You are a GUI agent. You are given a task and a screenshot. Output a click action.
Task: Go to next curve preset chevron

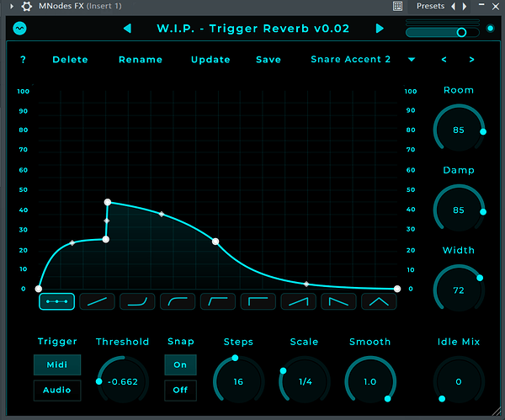click(471, 60)
